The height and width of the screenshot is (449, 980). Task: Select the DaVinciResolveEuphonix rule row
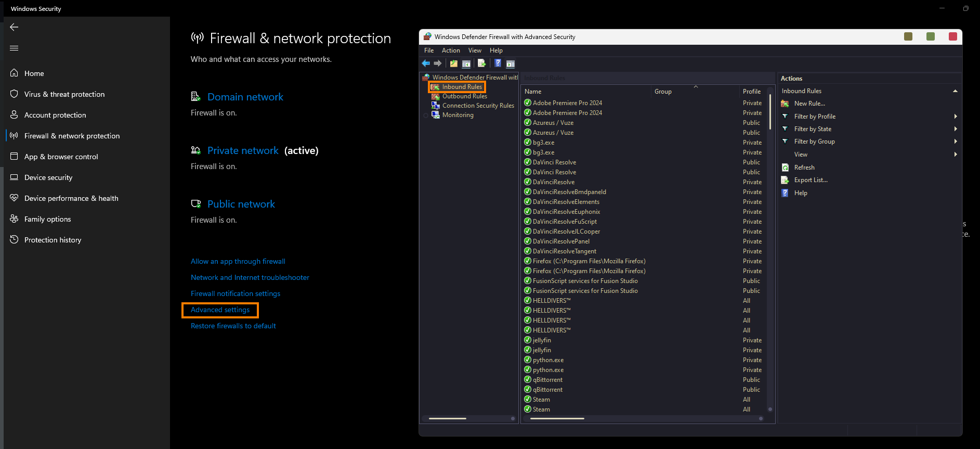(644, 212)
